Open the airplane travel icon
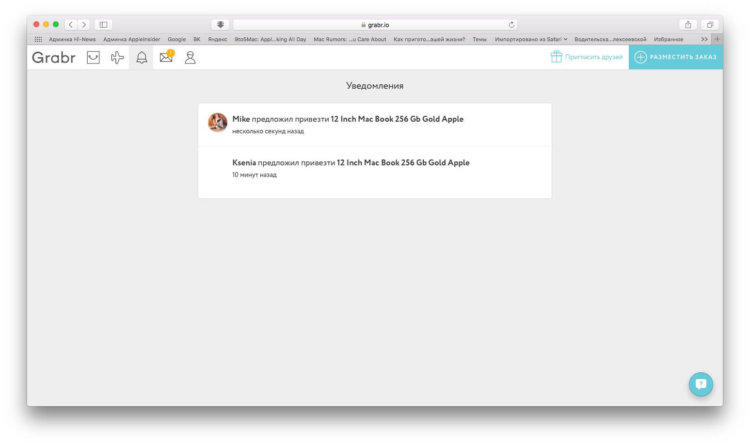This screenshot has width=750, height=445. coord(117,57)
